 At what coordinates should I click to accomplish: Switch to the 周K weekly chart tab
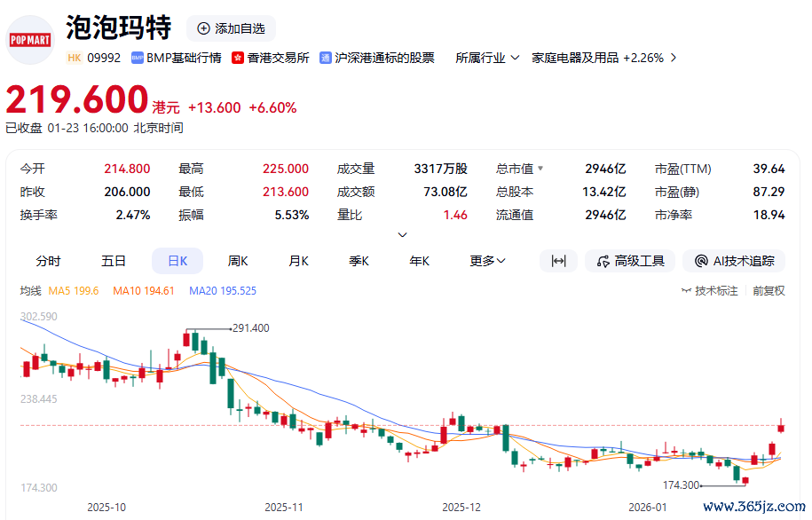238,261
